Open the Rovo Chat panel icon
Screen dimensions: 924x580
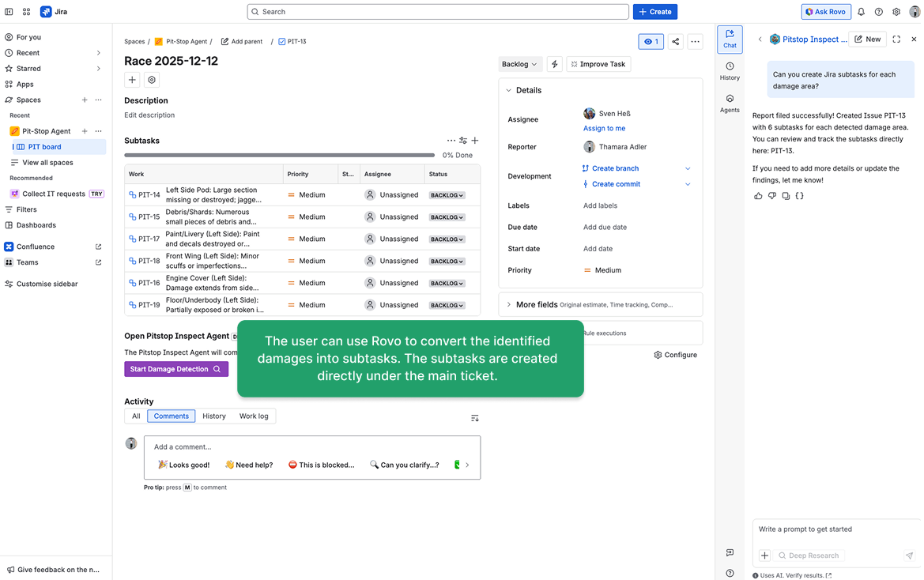click(730, 39)
